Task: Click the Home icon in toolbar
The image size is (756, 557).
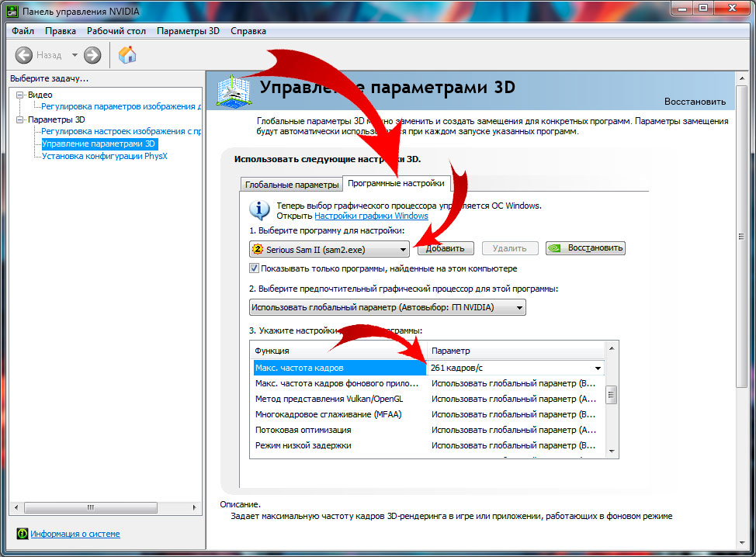Action: coord(127,54)
